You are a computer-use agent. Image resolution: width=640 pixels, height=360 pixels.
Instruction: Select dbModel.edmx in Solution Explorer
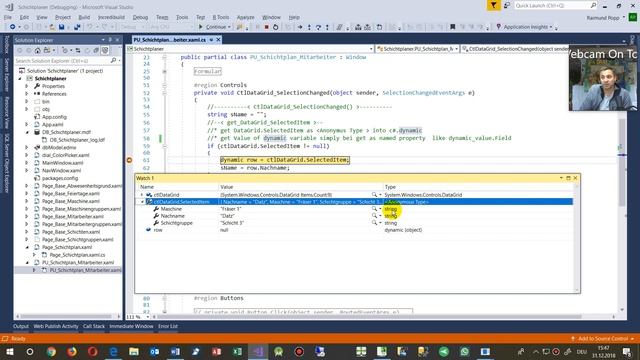pos(58,147)
